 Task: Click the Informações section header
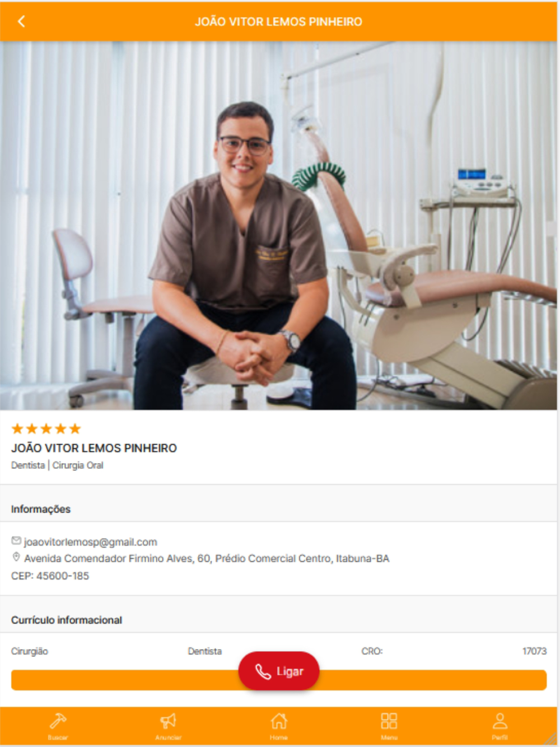coord(41,509)
